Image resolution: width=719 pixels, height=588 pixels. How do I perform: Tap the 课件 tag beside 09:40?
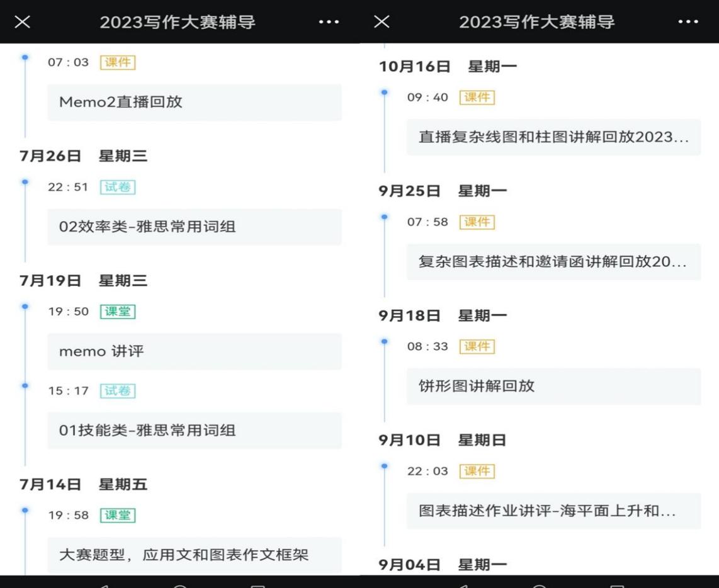point(477,98)
